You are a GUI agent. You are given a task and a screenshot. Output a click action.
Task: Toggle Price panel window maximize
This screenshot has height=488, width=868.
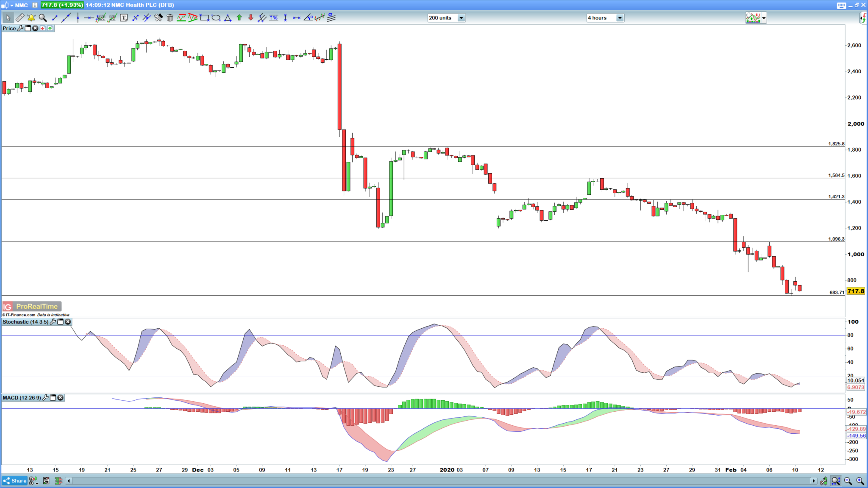click(x=28, y=28)
